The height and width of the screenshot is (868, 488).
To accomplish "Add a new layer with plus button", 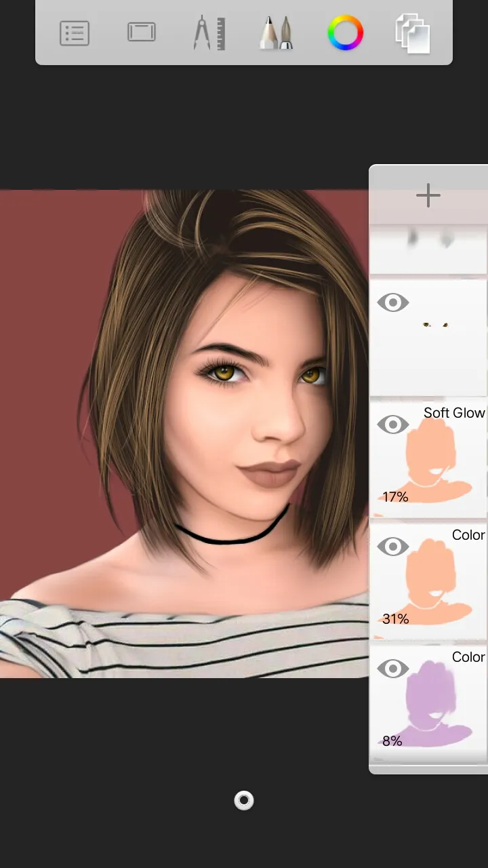I will [428, 195].
